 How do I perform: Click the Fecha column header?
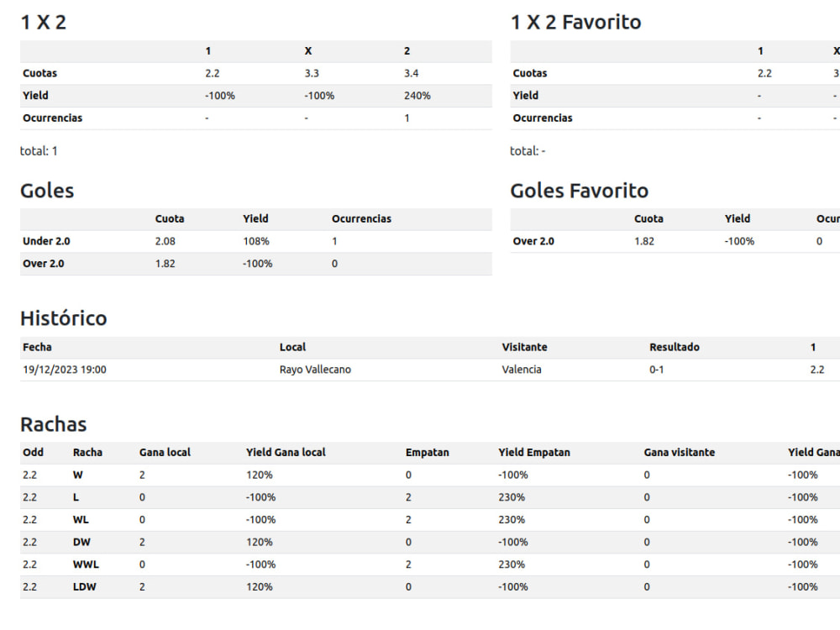(37, 347)
